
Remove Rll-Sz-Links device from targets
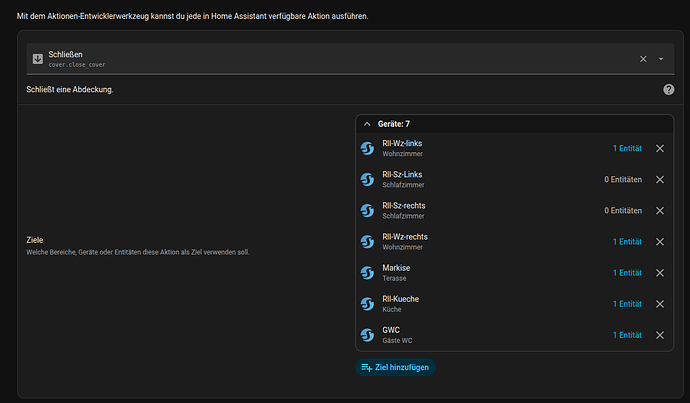[x=659, y=179]
